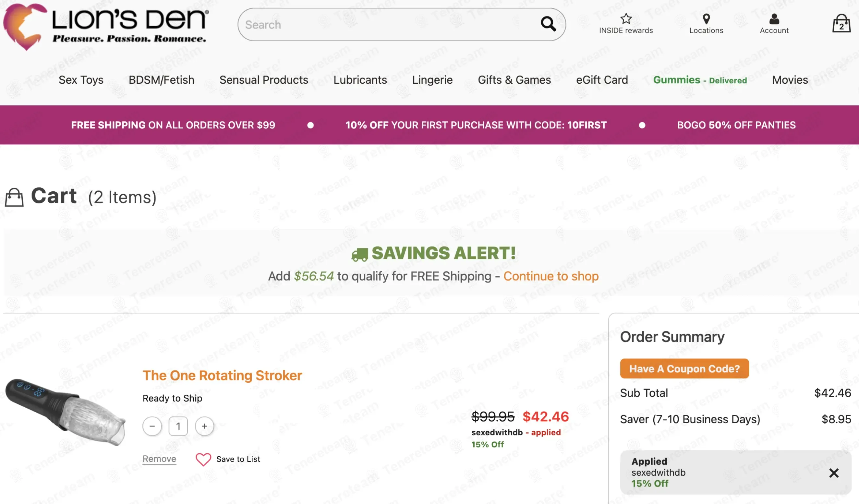Screen dimensions: 859x504
Task: Click the Remove link for the item
Action: 159,459
